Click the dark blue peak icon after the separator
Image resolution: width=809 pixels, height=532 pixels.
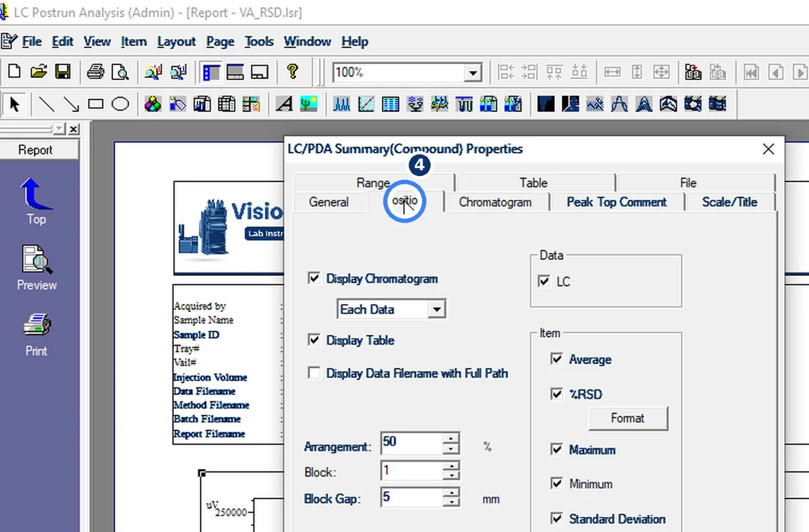click(x=546, y=104)
